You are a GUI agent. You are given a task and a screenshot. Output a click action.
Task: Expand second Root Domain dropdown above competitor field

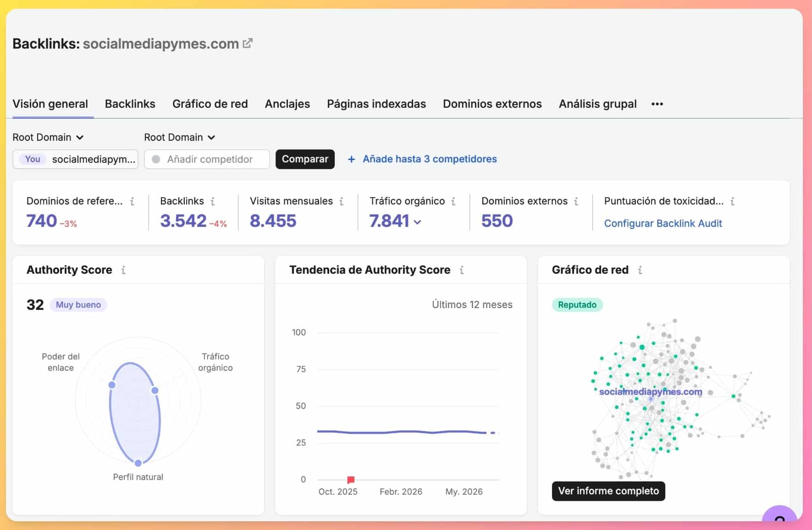(x=180, y=137)
